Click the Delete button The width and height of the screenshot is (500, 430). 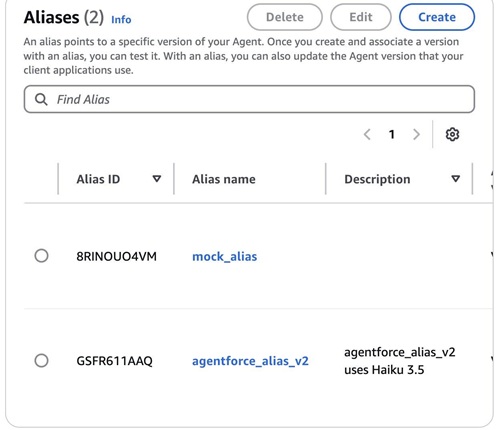[x=285, y=17]
